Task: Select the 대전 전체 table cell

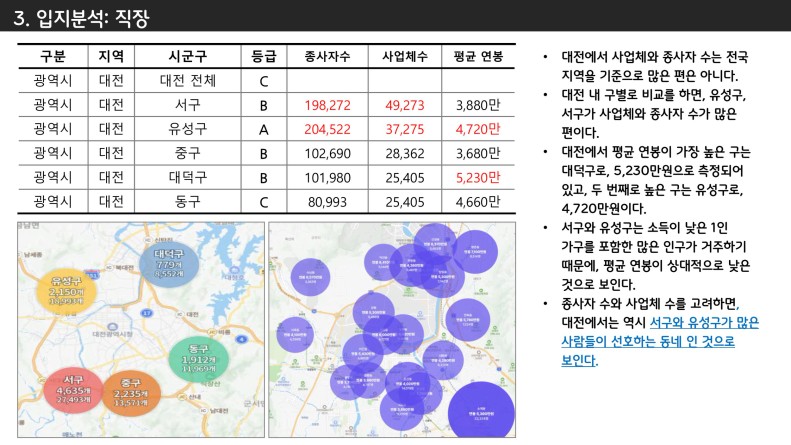Action: click(x=187, y=80)
